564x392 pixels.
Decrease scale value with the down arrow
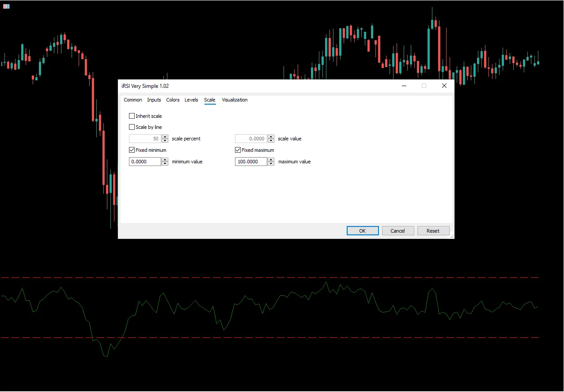(x=271, y=141)
